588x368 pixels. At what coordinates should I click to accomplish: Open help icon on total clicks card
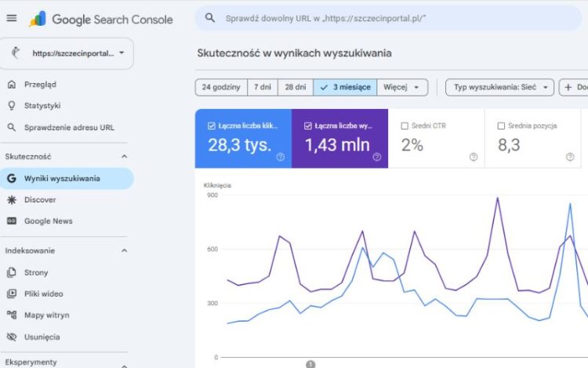280,157
